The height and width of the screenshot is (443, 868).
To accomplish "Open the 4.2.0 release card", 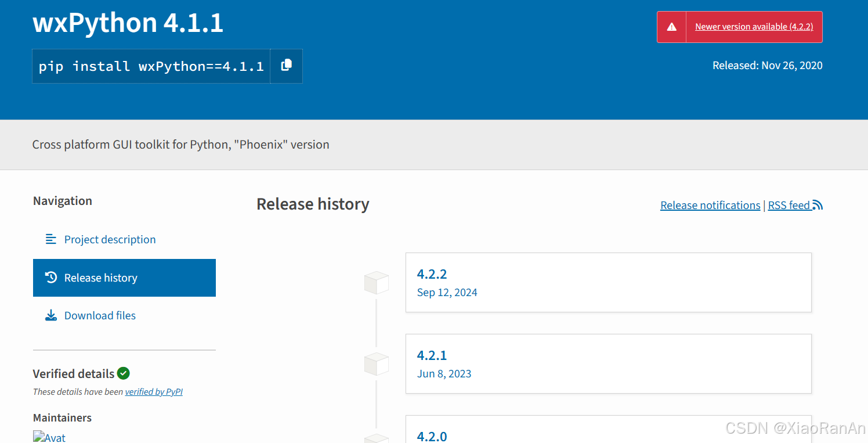I will (608, 429).
